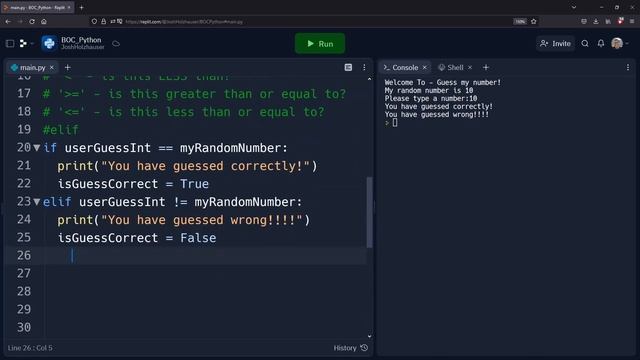
Task: Place cursor on empty line 28
Action: pyautogui.click(x=204, y=291)
